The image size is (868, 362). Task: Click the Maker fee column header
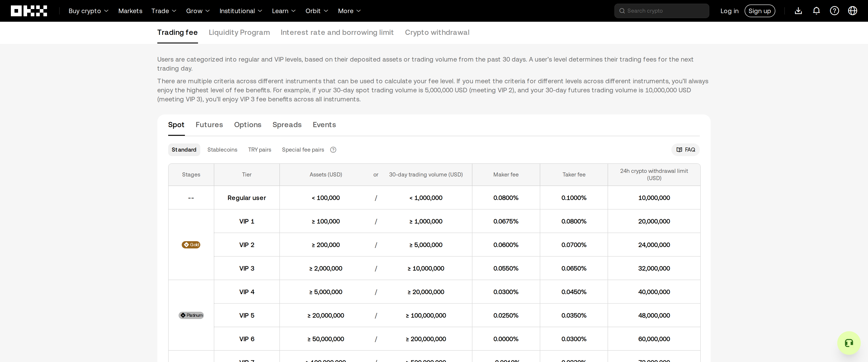point(506,175)
